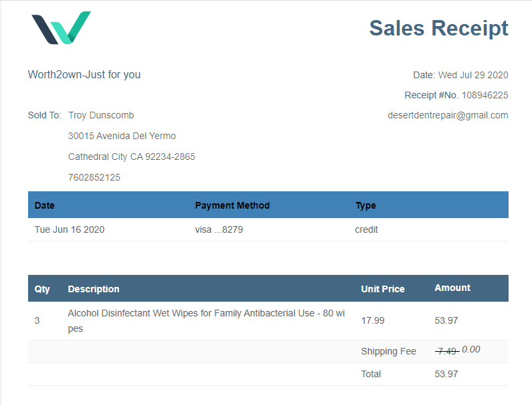Click the credit type cell
This screenshot has height=406, width=532.
366,229
